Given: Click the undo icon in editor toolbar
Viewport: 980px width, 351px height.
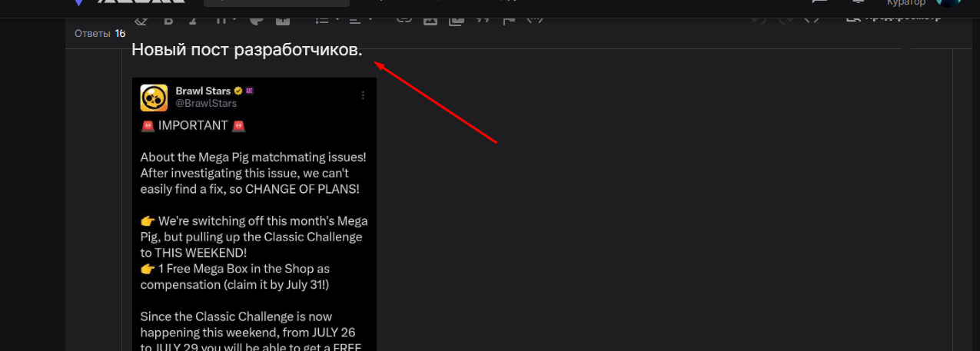Looking at the screenshot, I should [759, 19].
